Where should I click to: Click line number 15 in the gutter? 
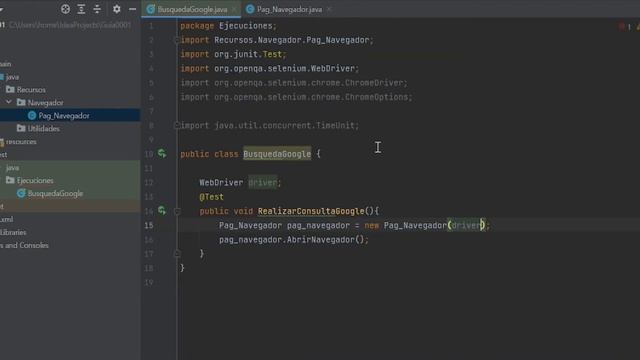click(x=149, y=225)
